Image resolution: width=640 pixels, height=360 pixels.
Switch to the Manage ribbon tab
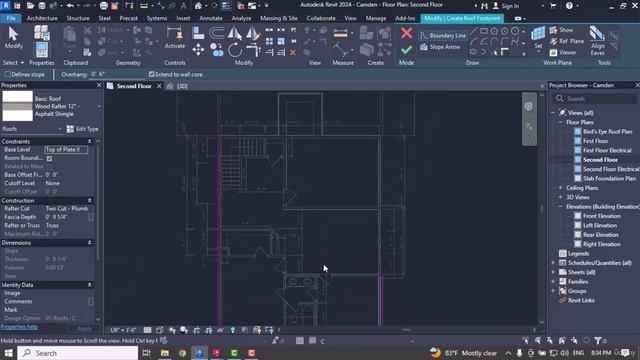tap(376, 18)
